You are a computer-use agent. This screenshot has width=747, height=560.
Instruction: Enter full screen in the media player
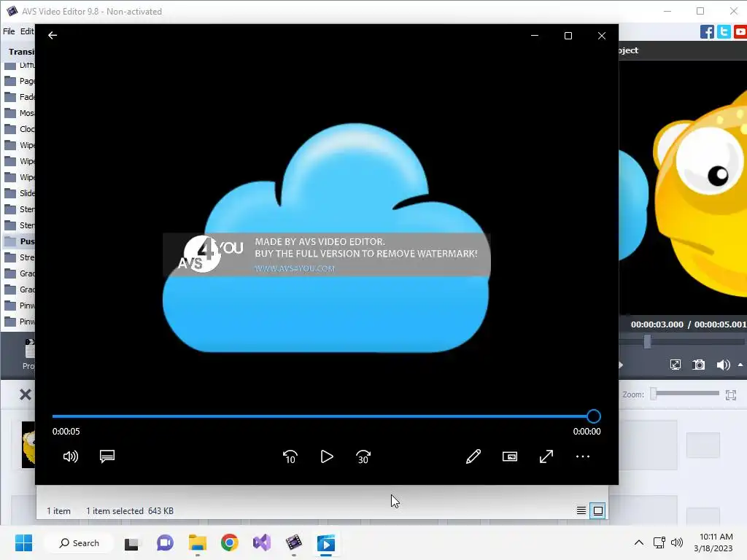(x=546, y=456)
